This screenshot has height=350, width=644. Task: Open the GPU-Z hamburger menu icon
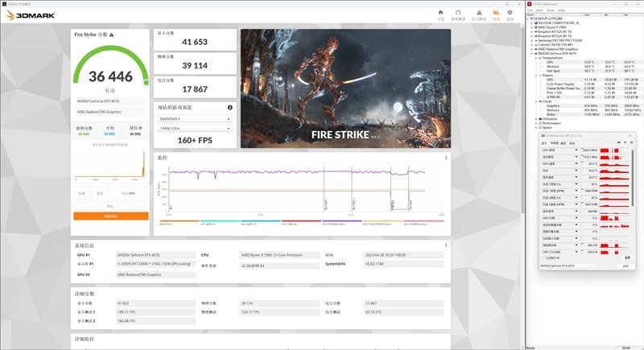632,142
